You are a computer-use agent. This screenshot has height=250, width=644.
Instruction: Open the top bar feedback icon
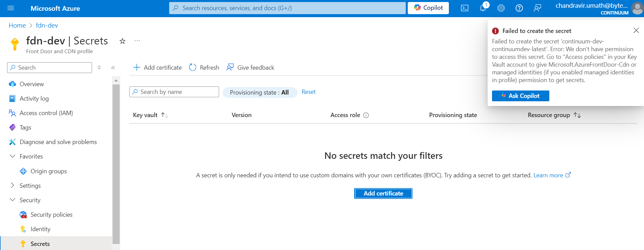(x=538, y=8)
